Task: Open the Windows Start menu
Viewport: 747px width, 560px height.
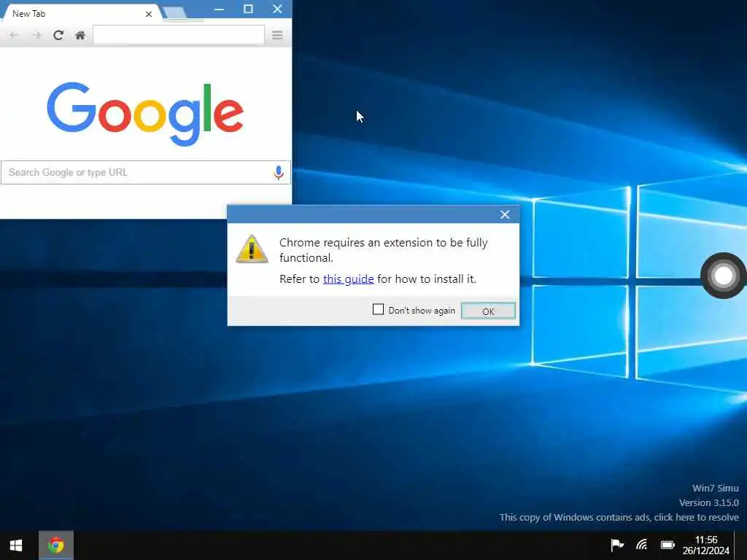Action: click(x=16, y=545)
